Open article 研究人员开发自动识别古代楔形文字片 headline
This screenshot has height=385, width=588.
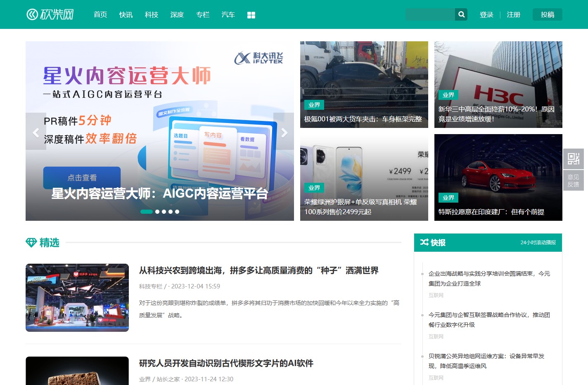pos(226,363)
